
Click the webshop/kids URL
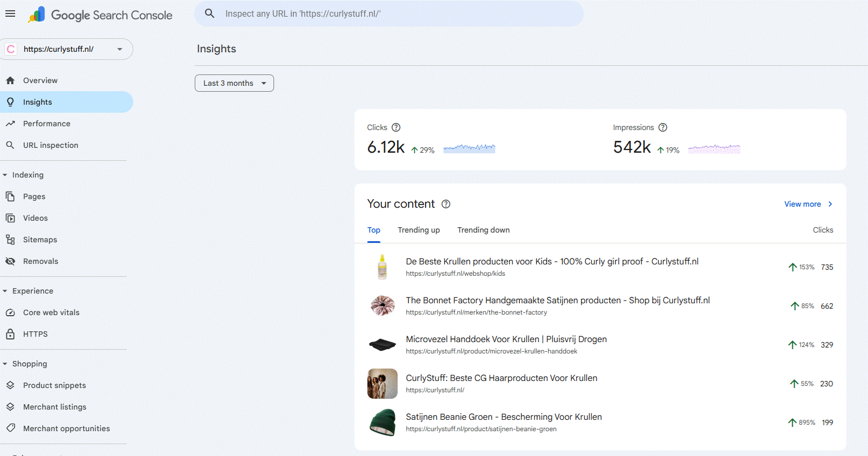click(x=455, y=274)
